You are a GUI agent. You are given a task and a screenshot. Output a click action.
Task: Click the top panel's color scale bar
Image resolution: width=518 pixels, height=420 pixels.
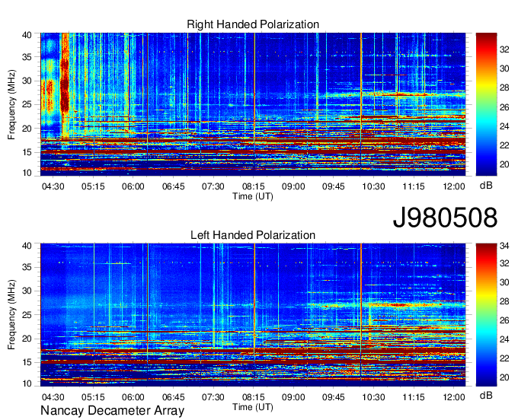tap(486, 104)
